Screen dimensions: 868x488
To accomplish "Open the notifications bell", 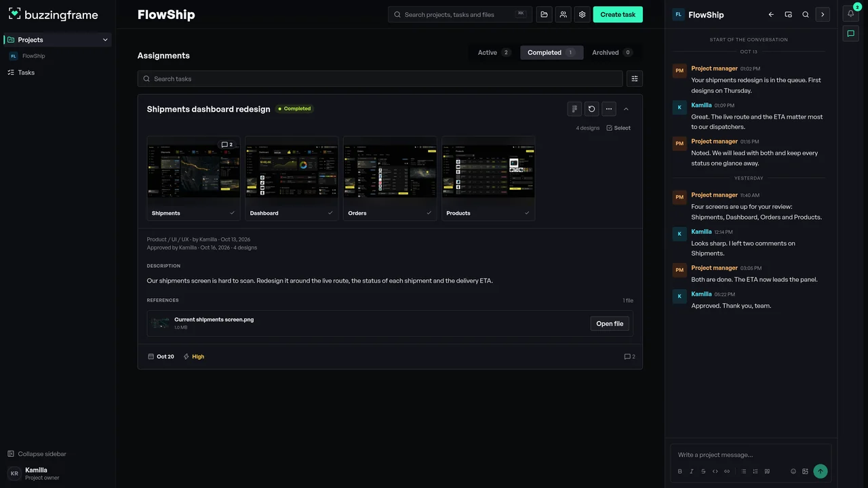I will [851, 14].
